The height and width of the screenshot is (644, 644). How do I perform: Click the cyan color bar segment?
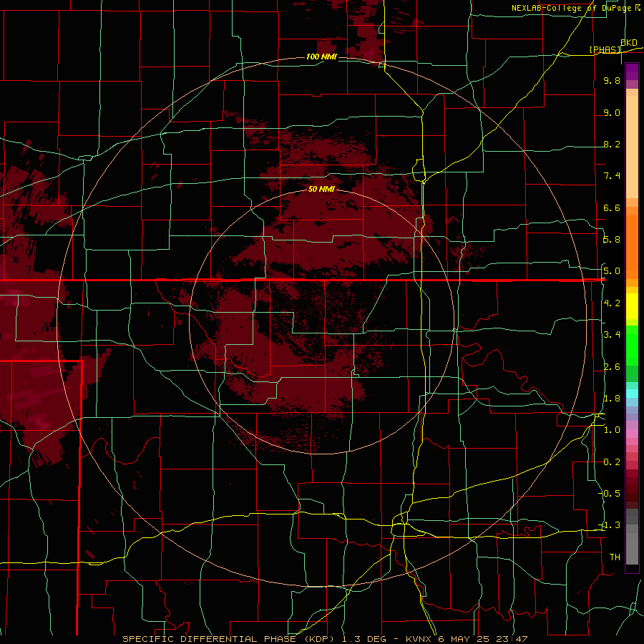coord(632,394)
